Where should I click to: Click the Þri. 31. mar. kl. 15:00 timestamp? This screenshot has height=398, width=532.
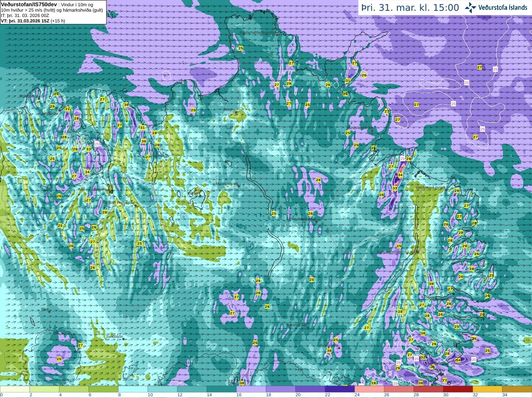pos(410,7)
